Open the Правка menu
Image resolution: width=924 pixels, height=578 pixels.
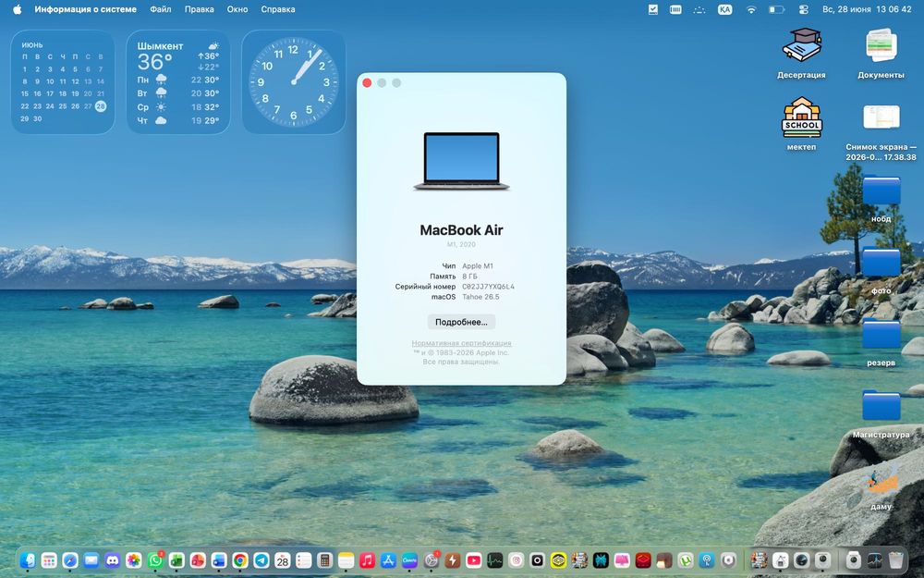[200, 9]
